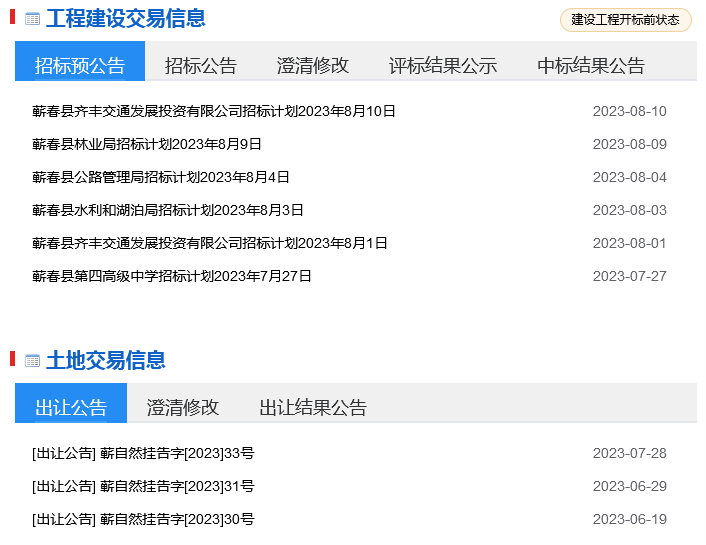The image size is (706, 545).
Task: Open 蕲春县公路管理局招标计划2023年8月4日
Action: [161, 177]
